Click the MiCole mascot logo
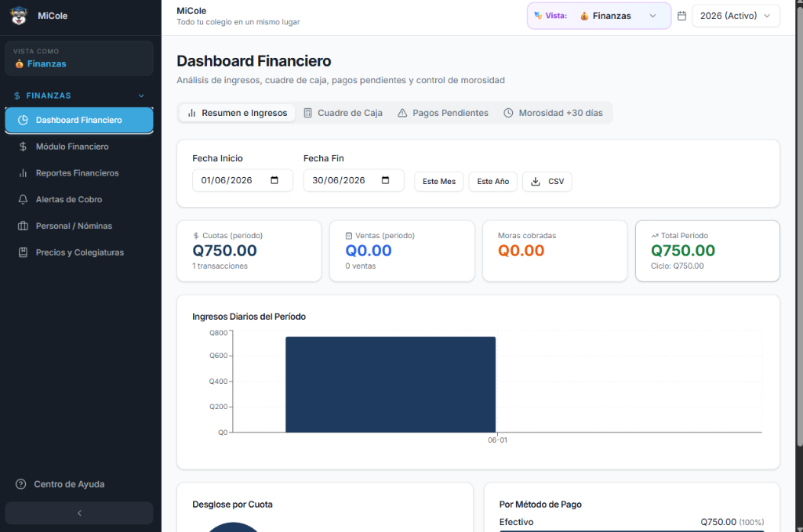Screen dimensions: 803x532 19,16
